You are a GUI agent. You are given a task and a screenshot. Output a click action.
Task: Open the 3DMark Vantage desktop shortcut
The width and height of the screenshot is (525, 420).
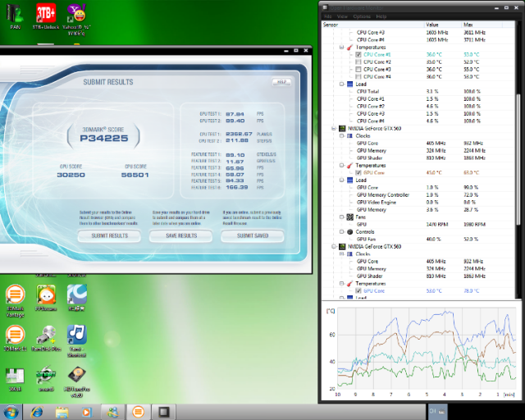(x=15, y=300)
